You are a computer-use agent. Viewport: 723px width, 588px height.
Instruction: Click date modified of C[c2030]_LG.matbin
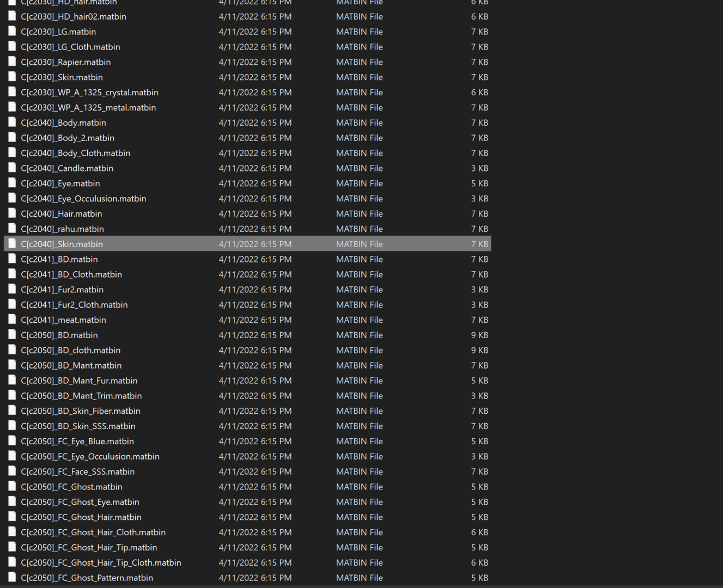point(255,32)
